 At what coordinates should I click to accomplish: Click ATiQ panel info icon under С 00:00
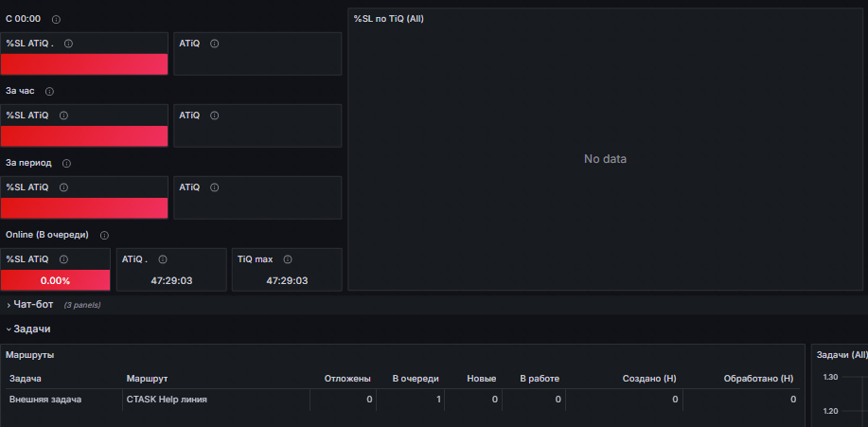215,44
